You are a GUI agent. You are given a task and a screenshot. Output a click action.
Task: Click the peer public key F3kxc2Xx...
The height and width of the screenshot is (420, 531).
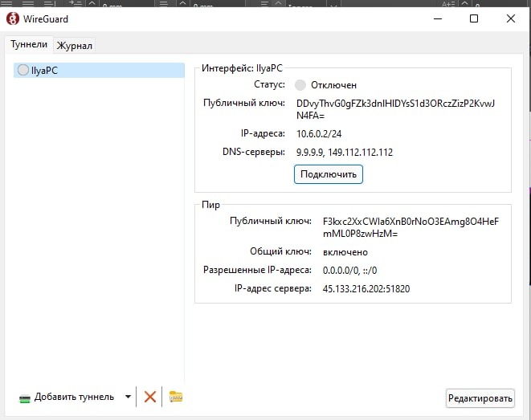[411, 227]
